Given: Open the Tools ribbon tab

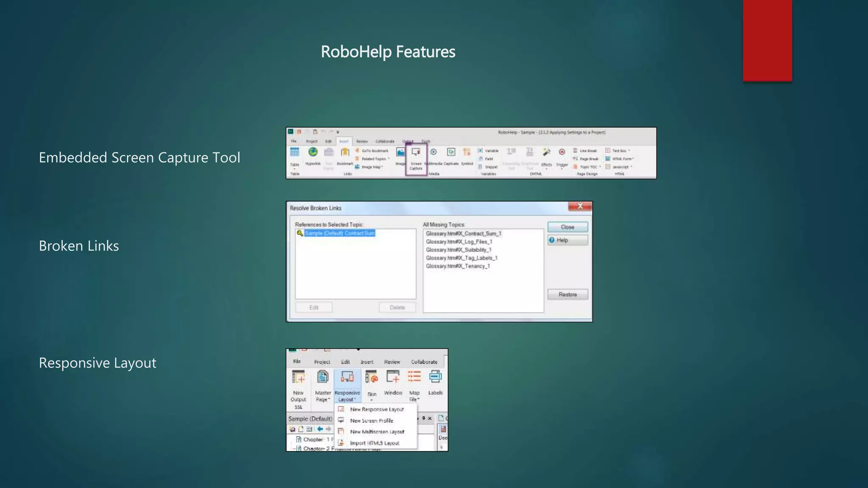Looking at the screenshot, I should [426, 141].
